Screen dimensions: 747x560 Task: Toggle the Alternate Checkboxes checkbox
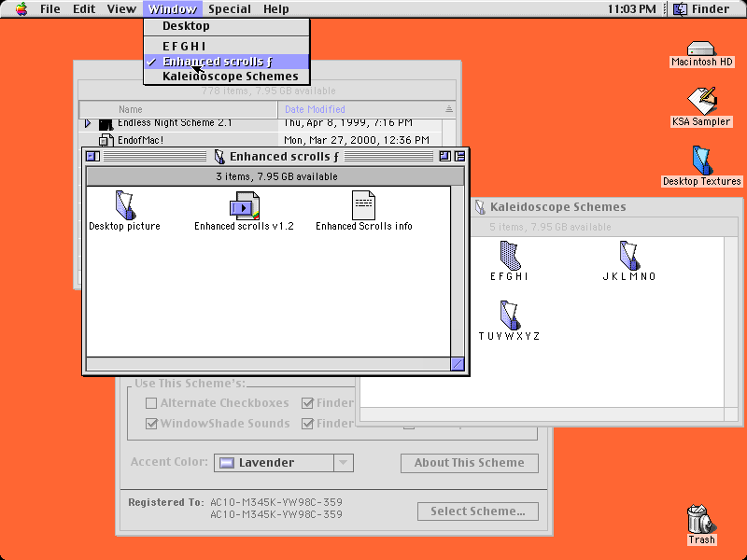[151, 403]
